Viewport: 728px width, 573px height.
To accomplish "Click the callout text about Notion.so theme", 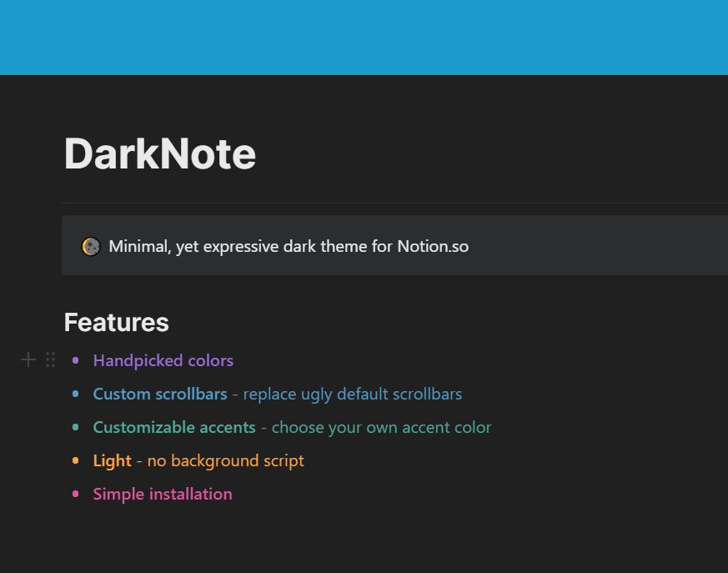I will coord(289,247).
